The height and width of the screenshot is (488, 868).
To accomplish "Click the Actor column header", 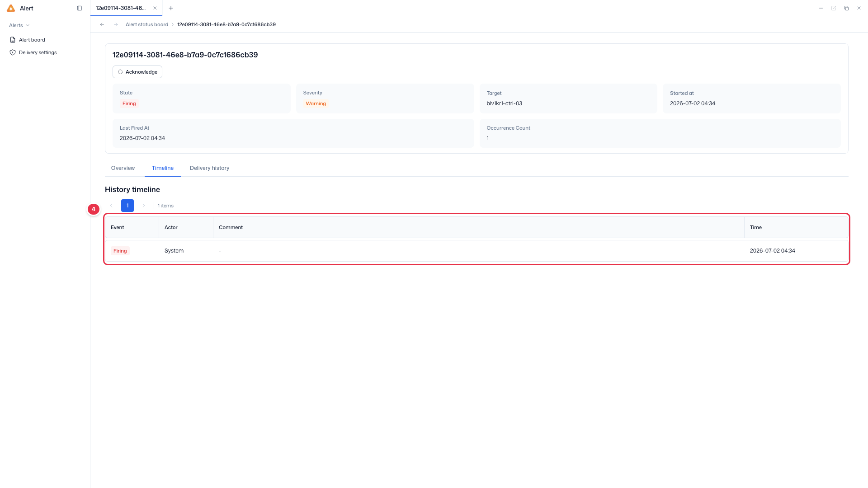I will pos(186,227).
